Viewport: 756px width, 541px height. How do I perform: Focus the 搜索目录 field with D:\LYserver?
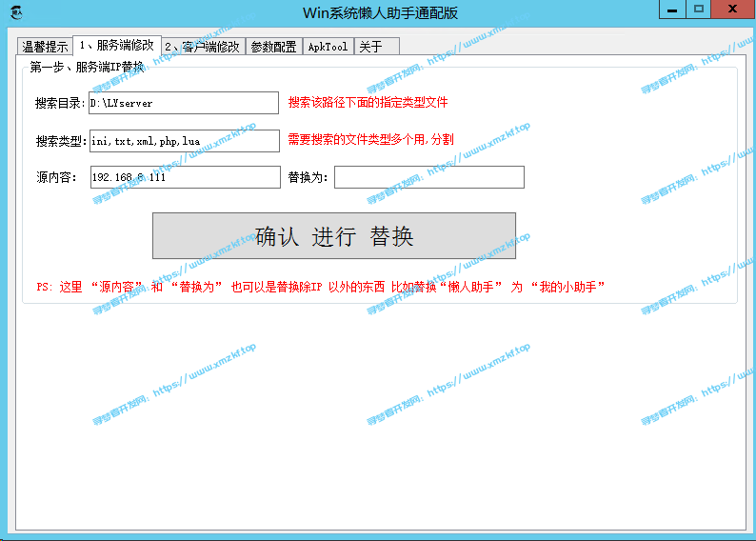click(x=184, y=103)
